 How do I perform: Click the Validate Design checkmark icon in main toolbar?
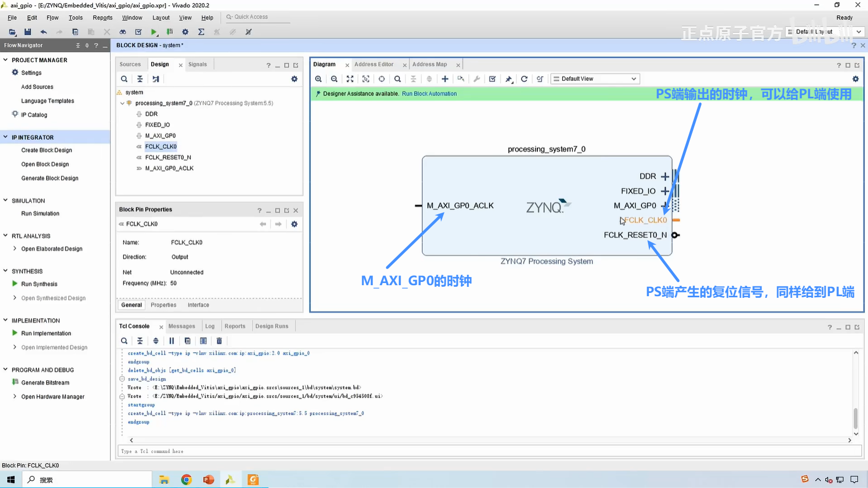pyautogui.click(x=139, y=32)
